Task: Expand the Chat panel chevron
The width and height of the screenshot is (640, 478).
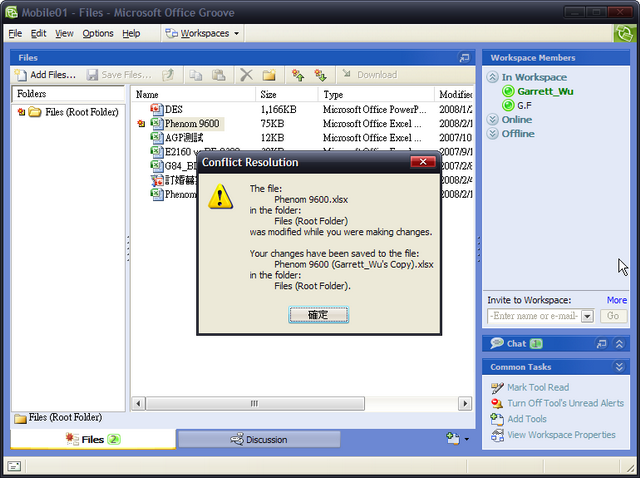Action: click(619, 344)
